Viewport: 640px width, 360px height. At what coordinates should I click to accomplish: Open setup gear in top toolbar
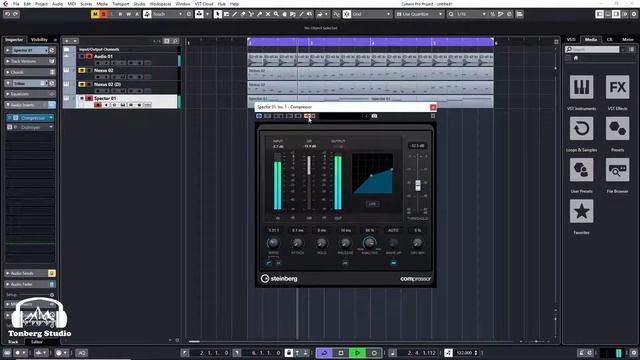point(634,14)
